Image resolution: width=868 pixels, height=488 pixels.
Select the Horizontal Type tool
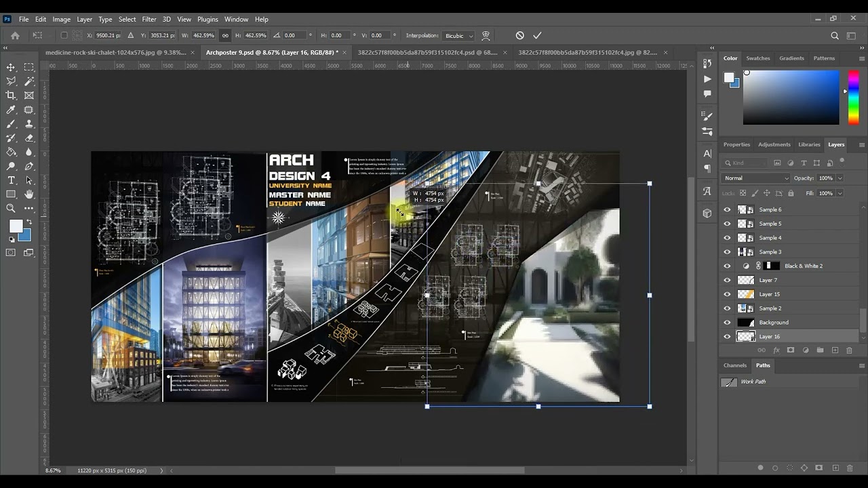tap(11, 180)
